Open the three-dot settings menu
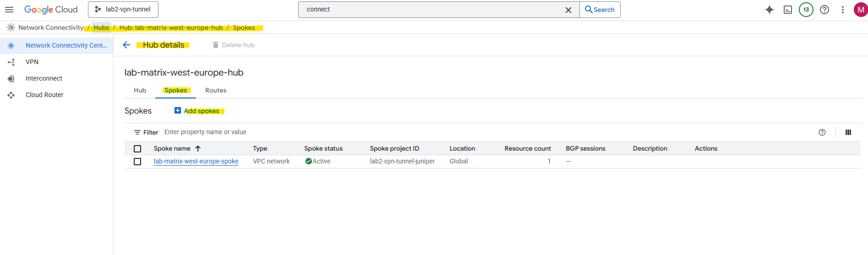 [843, 10]
